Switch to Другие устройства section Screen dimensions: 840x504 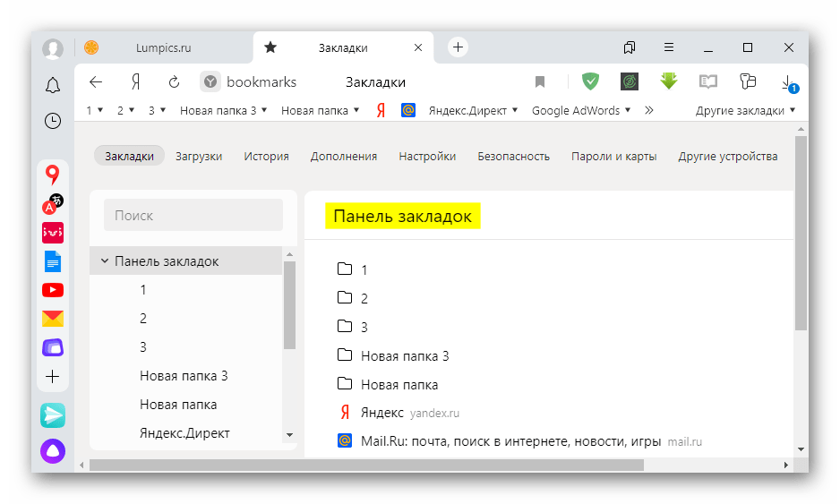728,157
